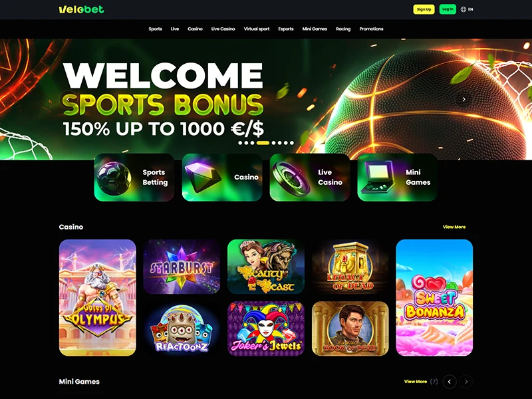Advance banner with right arrow
532x399 pixels.
464,99
